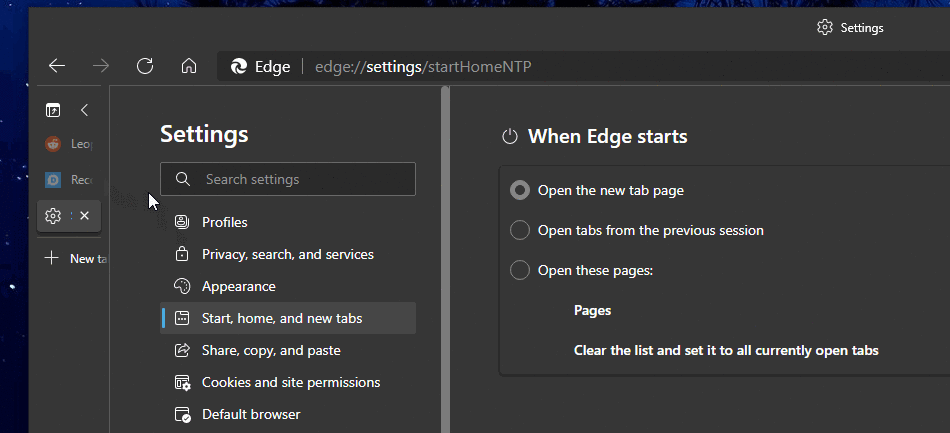Click the greyed-out Forward arrow button
The height and width of the screenshot is (433, 950).
click(x=101, y=66)
